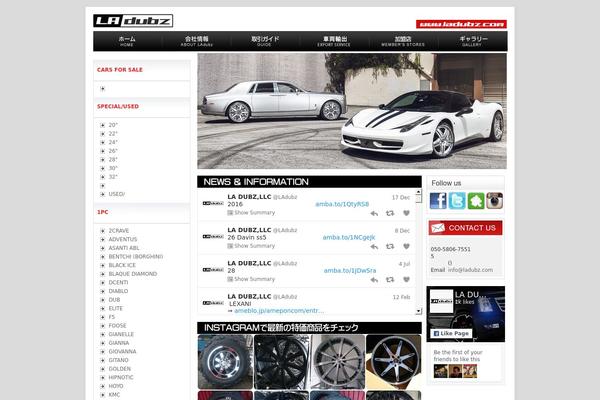Open the BENTCHI (BORGHINI) brand link
Screen dimensions: 600x400
coord(136,256)
